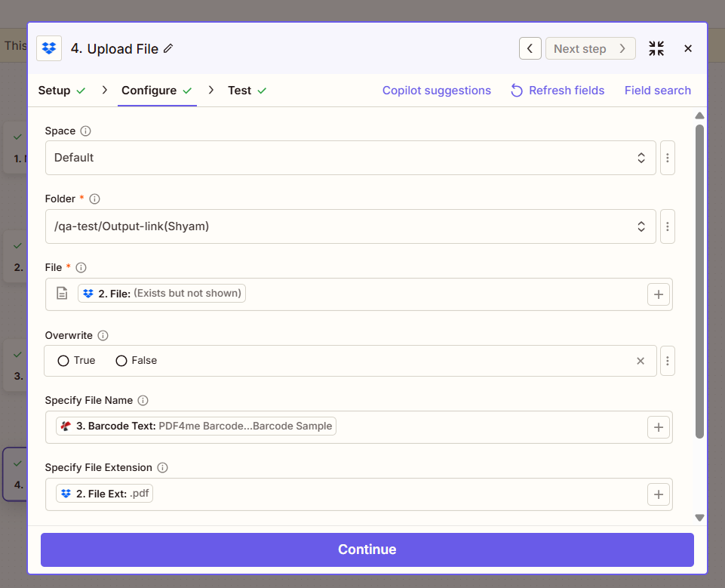Viewport: 725px width, 588px height.
Task: Open the three-dot menu beside Folder field
Action: click(x=667, y=226)
